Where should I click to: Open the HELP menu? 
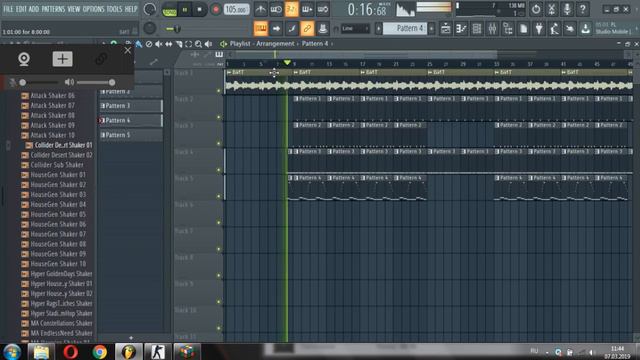click(131, 9)
